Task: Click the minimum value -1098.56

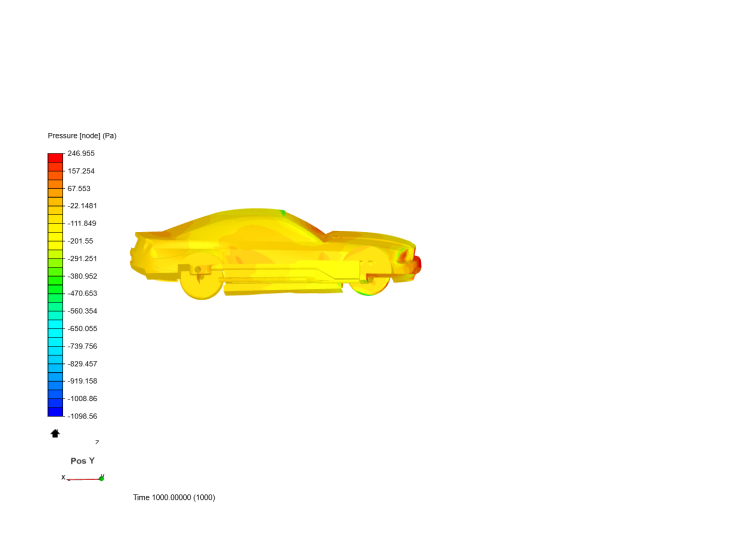Action: click(x=82, y=416)
